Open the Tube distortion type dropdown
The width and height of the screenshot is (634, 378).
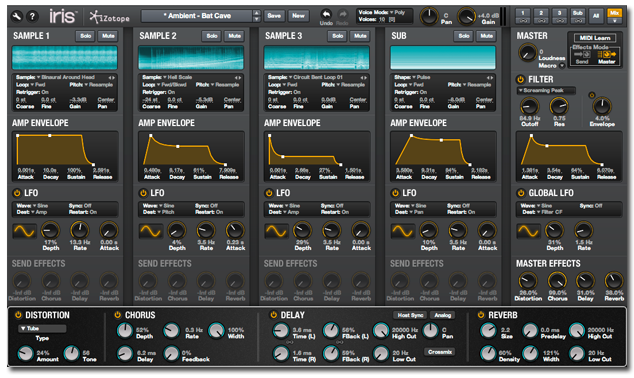point(42,328)
